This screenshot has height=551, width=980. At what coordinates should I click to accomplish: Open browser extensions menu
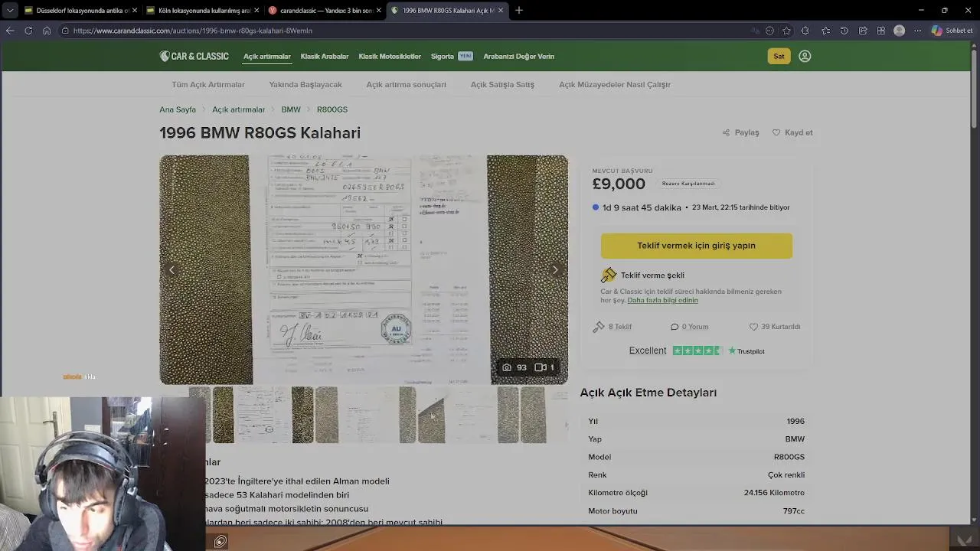pos(805,31)
